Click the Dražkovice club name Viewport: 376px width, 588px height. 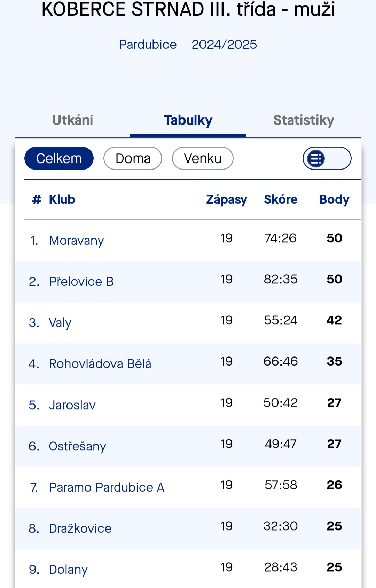(80, 528)
